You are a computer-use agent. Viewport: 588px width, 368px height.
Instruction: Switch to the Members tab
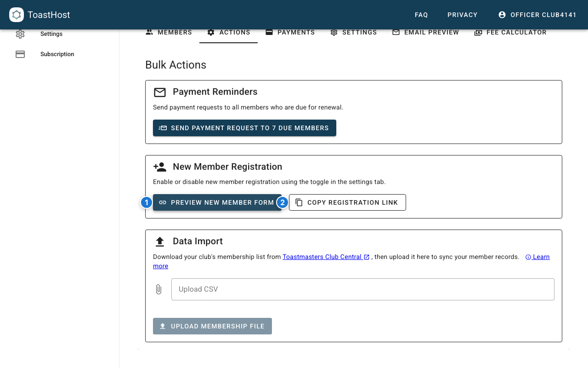coord(169,32)
